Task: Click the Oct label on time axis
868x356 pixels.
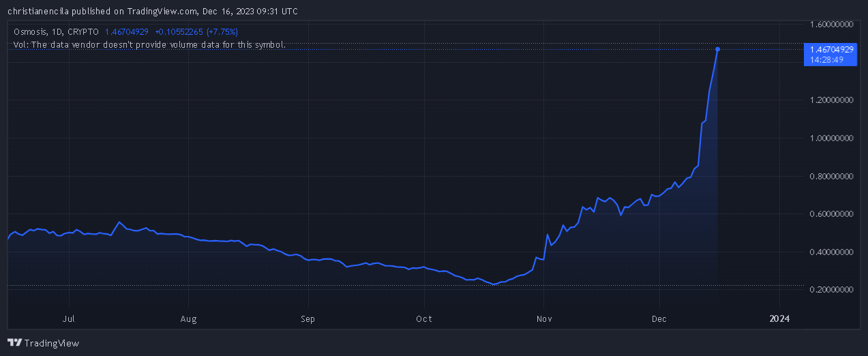Action: tap(424, 318)
